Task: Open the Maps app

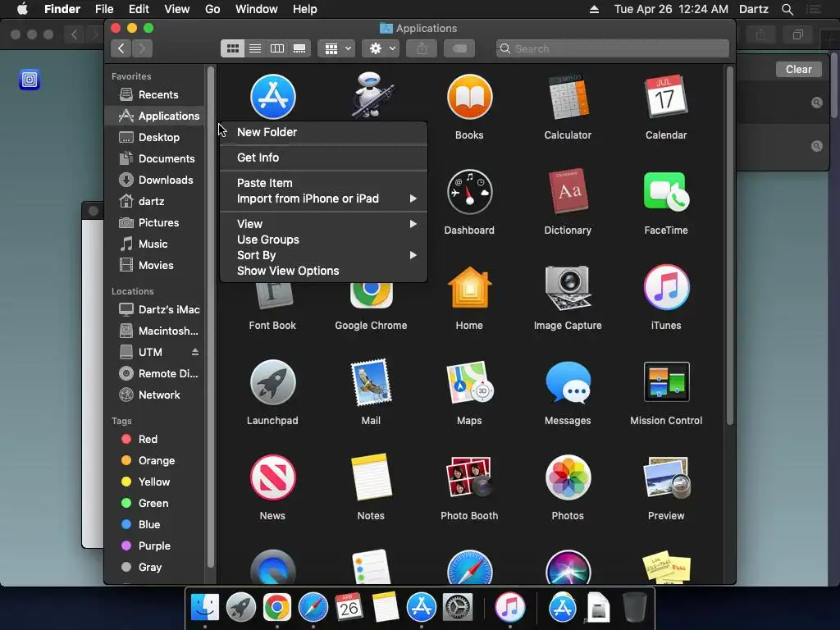Action: tap(469, 382)
